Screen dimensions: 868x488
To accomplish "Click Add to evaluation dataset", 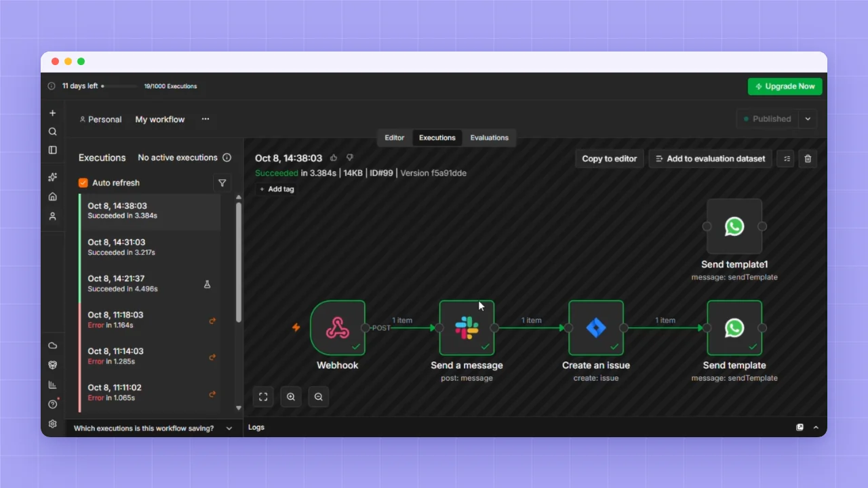I will 710,159.
